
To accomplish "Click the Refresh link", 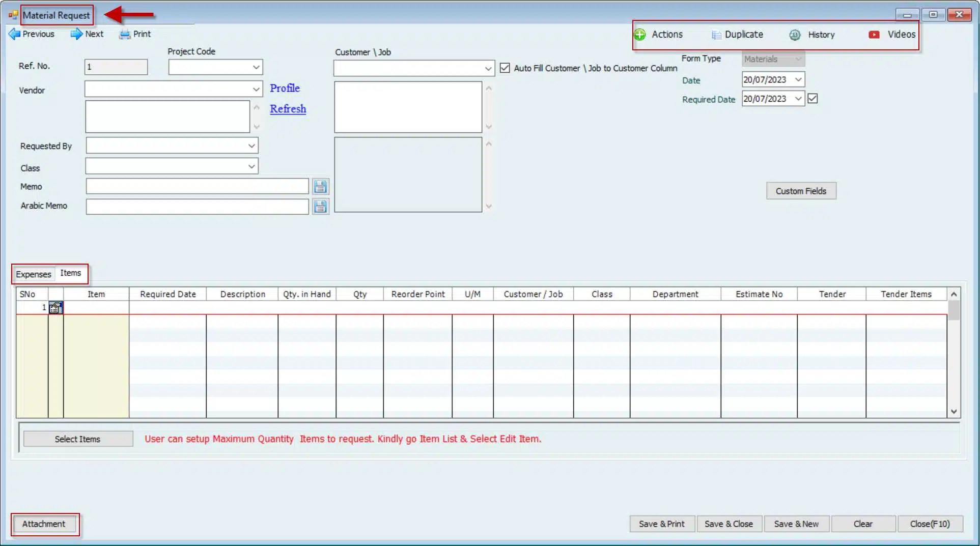I will pos(288,109).
